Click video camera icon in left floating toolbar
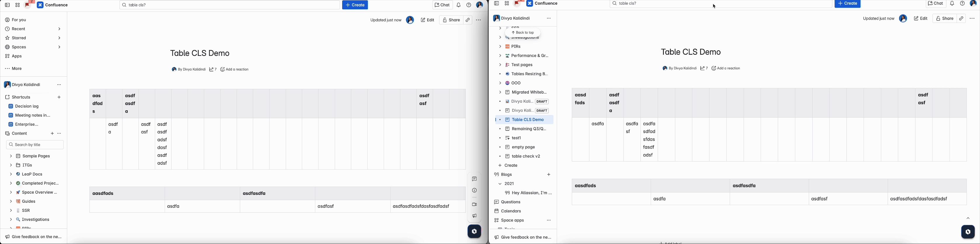This screenshot has width=980, height=244. (475, 205)
